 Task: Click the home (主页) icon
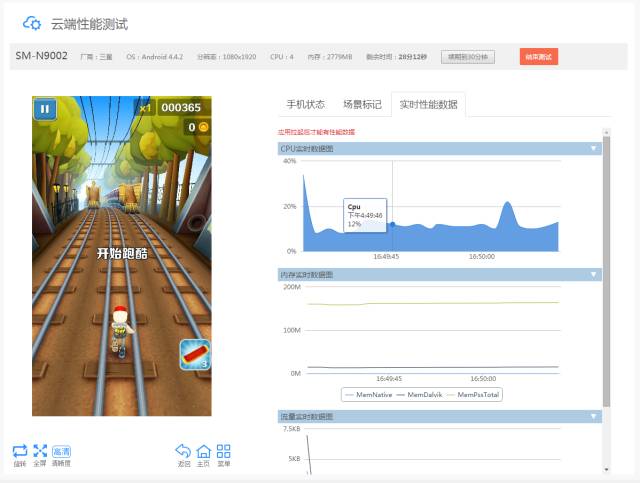tap(203, 452)
